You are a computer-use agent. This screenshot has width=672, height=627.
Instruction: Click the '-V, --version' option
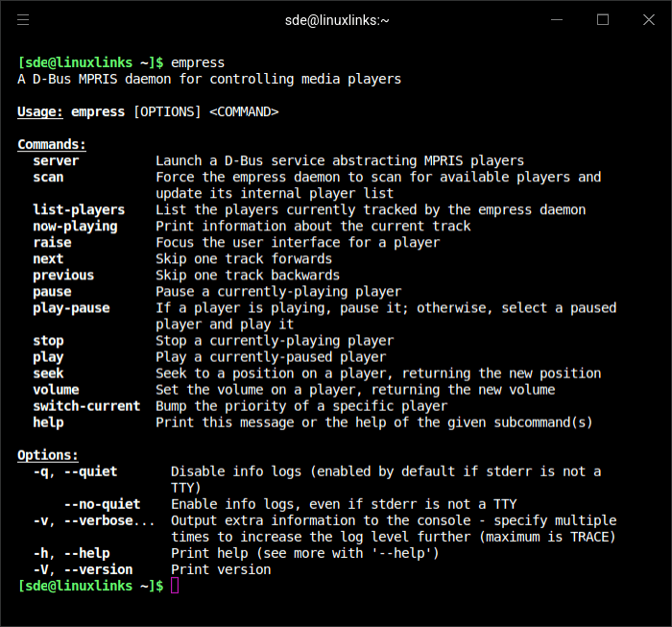coord(83,569)
